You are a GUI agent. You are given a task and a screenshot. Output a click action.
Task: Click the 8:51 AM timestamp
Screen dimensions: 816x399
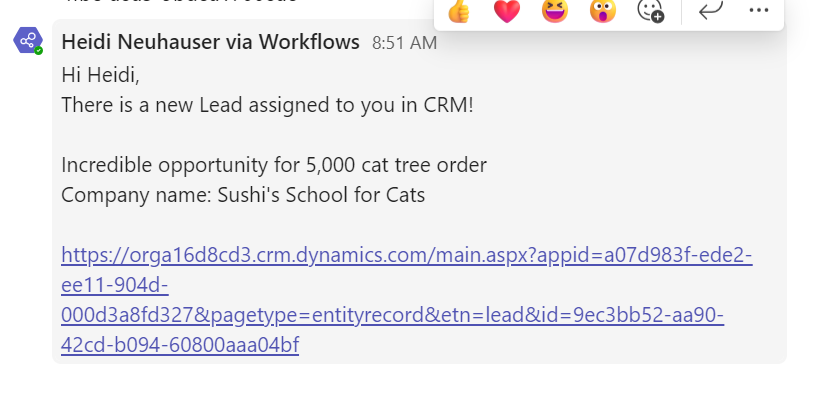point(404,43)
